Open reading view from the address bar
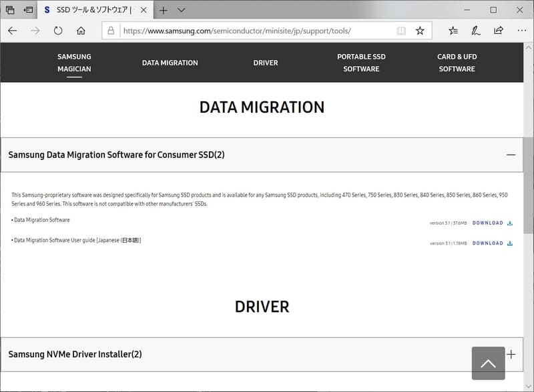 (x=400, y=31)
